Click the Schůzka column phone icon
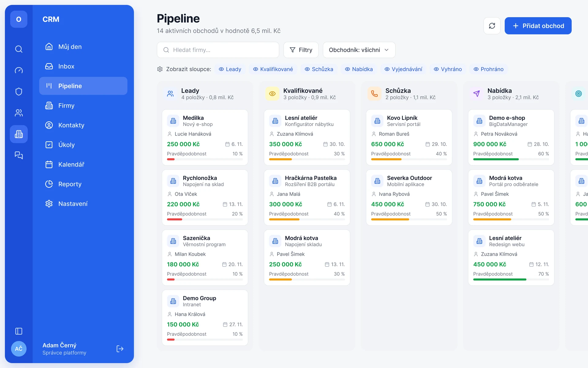588x368 pixels. (374, 94)
